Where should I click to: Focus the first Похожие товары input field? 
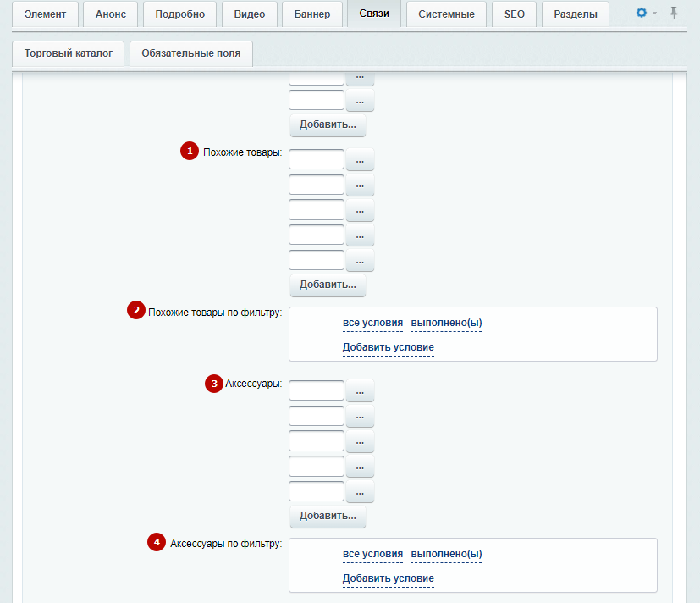tap(317, 159)
